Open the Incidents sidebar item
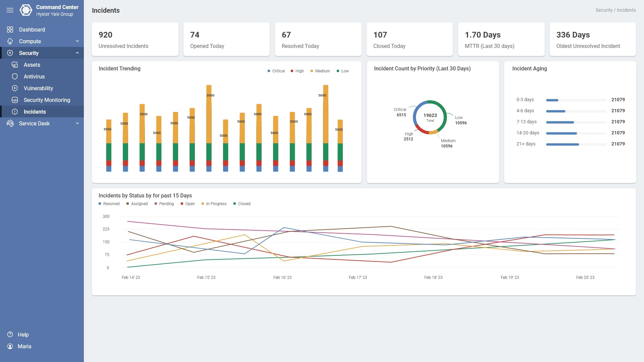Screen dimensions: 644x362 [35, 112]
